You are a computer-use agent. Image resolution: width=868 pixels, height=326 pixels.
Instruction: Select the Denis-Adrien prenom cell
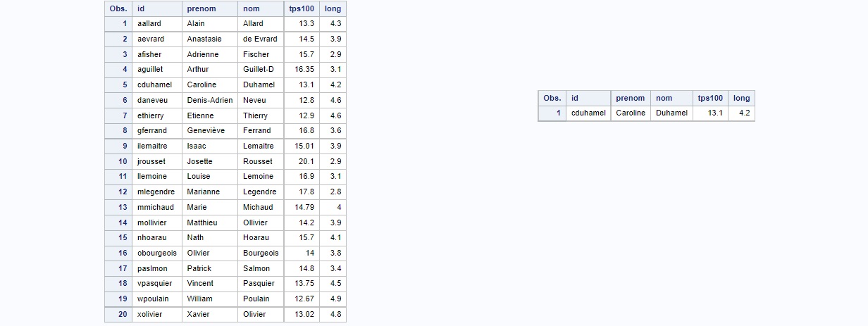pos(209,100)
